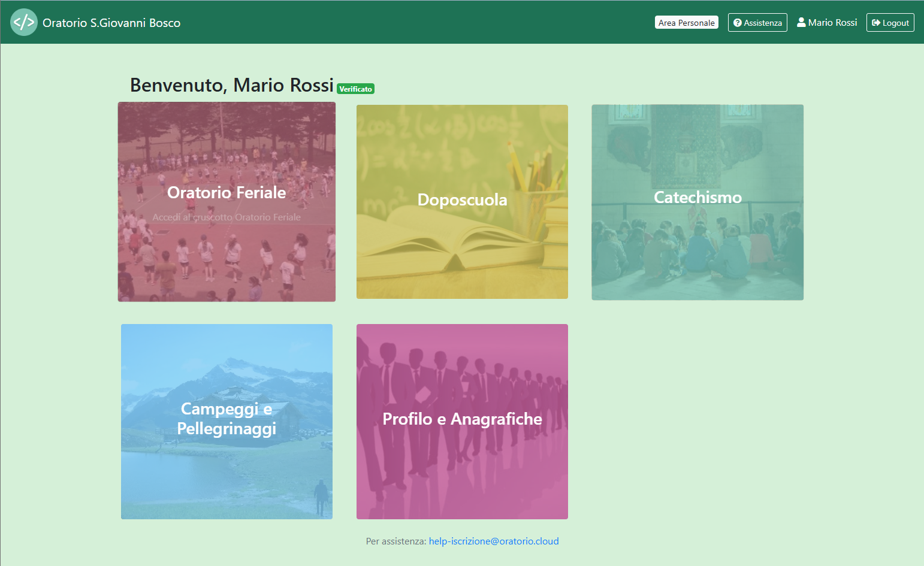Open the Profilo e Anagrafiche card
The height and width of the screenshot is (566, 924).
coord(462,421)
